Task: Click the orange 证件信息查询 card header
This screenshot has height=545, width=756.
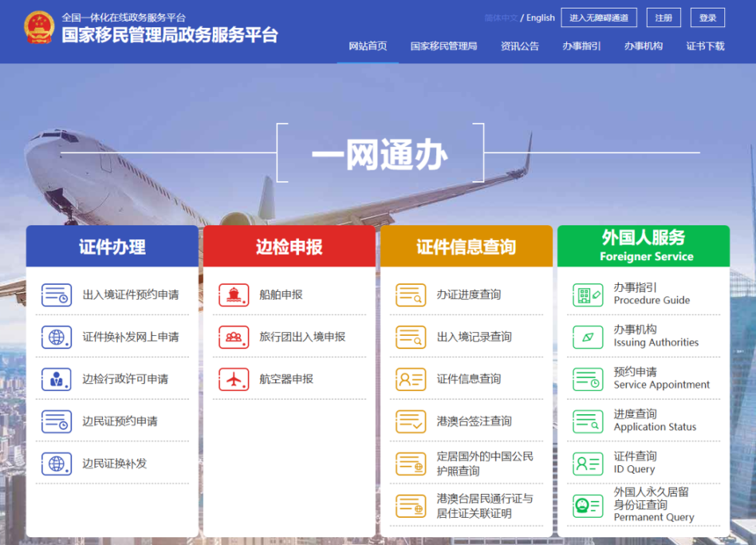Action: (x=466, y=246)
